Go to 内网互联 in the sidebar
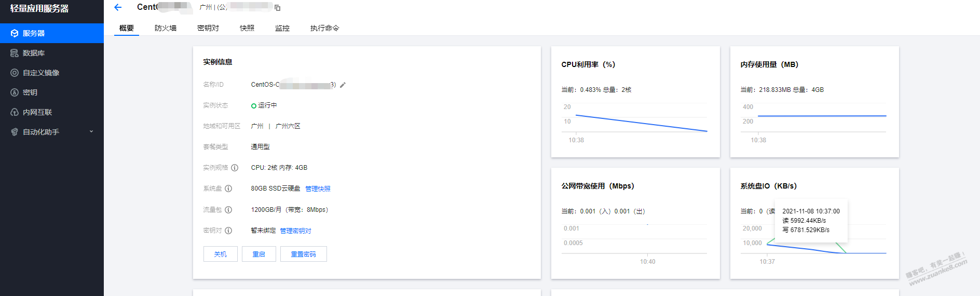980x296 pixels. coord(37,112)
